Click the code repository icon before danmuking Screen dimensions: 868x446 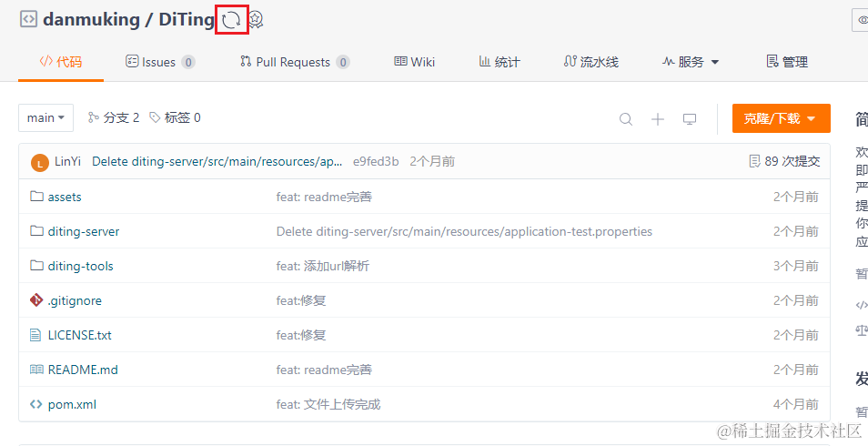click(x=28, y=19)
